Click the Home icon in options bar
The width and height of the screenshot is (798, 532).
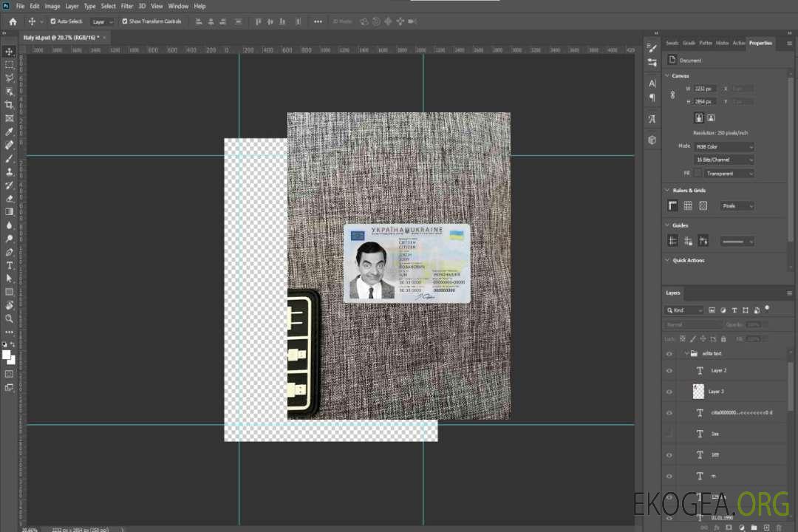[13, 21]
